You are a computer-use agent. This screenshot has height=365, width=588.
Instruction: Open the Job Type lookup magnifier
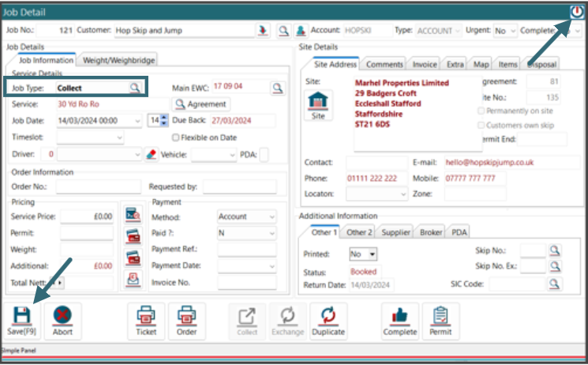point(135,88)
